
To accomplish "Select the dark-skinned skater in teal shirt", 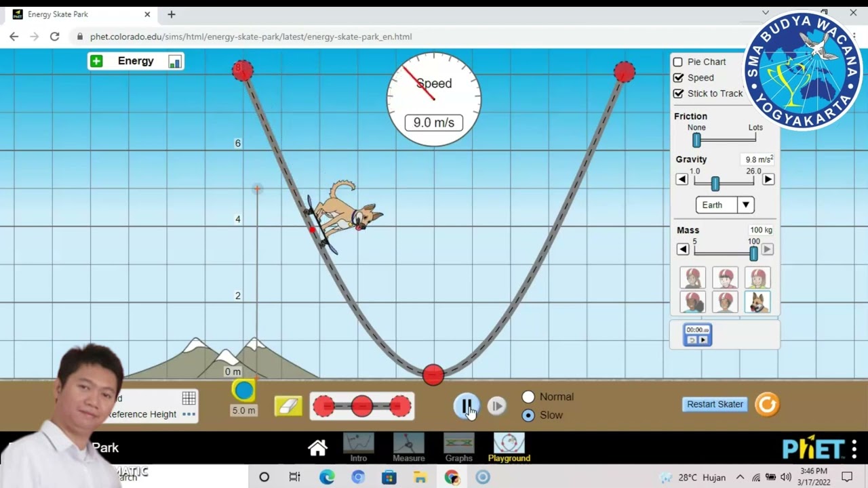I will 692,302.
